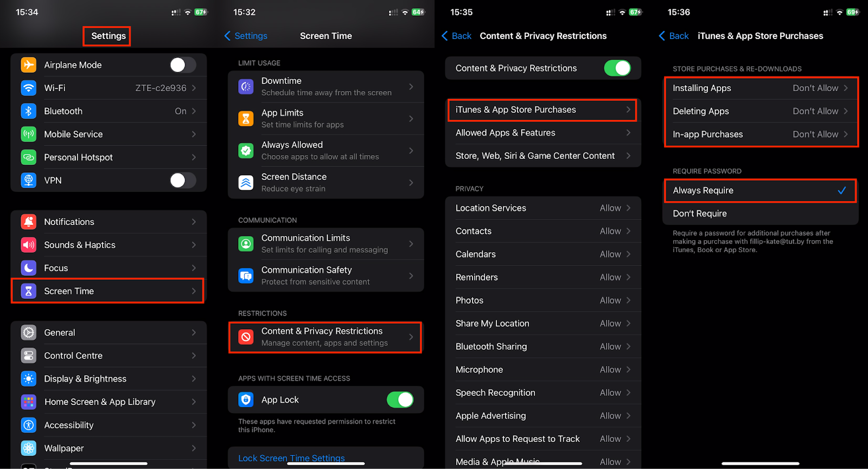Tap the Display & Brightness sun icon
Image resolution: width=868 pixels, height=469 pixels.
pos(29,378)
